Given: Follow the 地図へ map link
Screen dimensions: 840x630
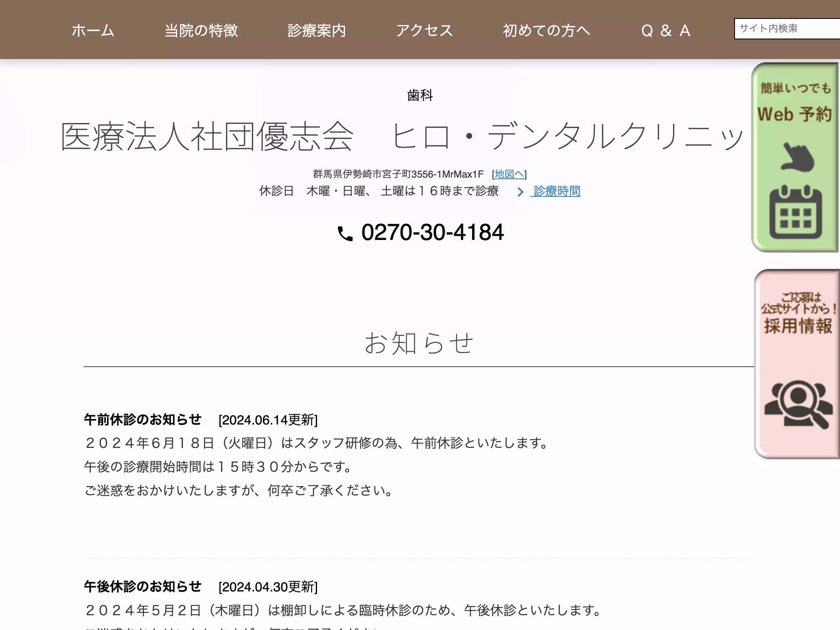Looking at the screenshot, I should 509,174.
